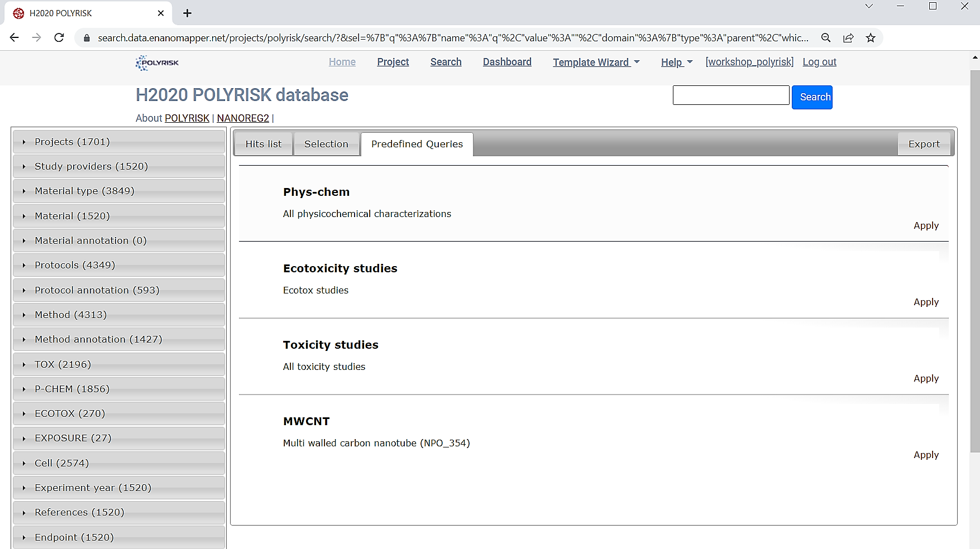Click the back navigation arrow
The image size is (980, 549).
coord(14,37)
